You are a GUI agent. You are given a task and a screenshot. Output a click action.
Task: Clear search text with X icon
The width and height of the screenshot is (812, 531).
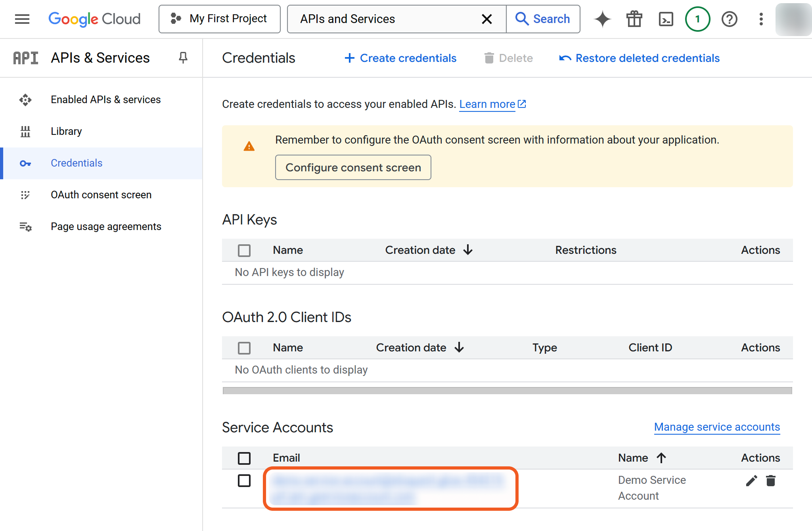486,19
